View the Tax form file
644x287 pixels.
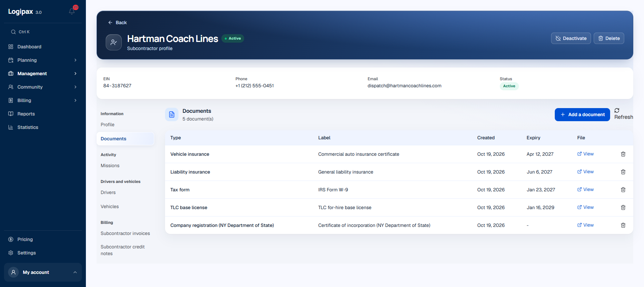tap(585, 189)
